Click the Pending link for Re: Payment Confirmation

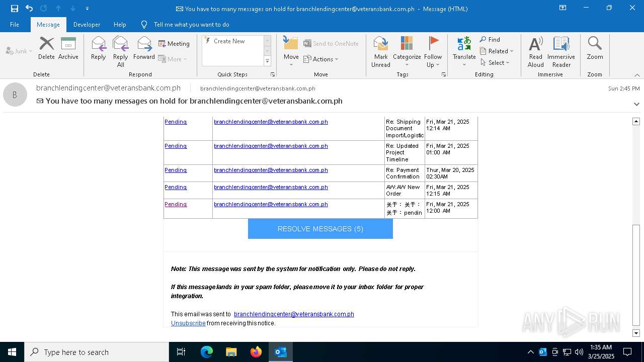[x=176, y=170]
